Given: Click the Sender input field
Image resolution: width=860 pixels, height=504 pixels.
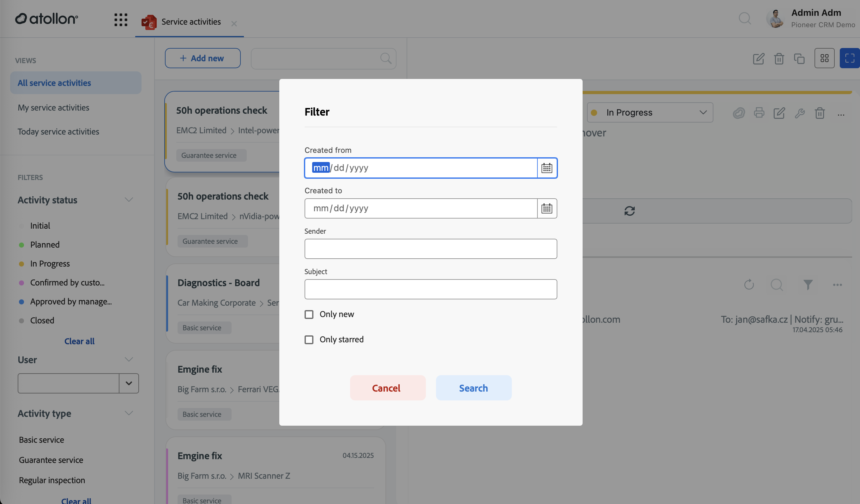Looking at the screenshot, I should click(431, 249).
